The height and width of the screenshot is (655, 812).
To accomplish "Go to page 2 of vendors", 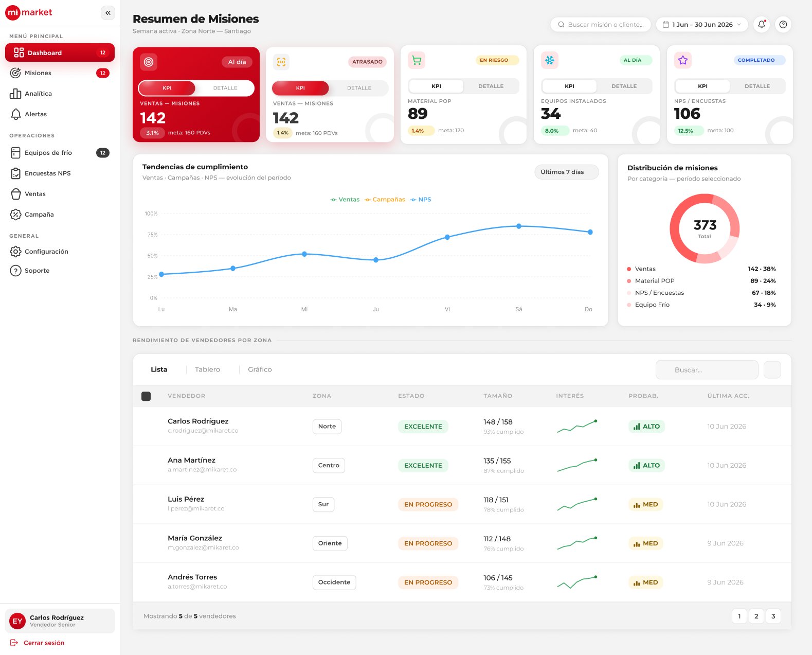I will click(756, 616).
